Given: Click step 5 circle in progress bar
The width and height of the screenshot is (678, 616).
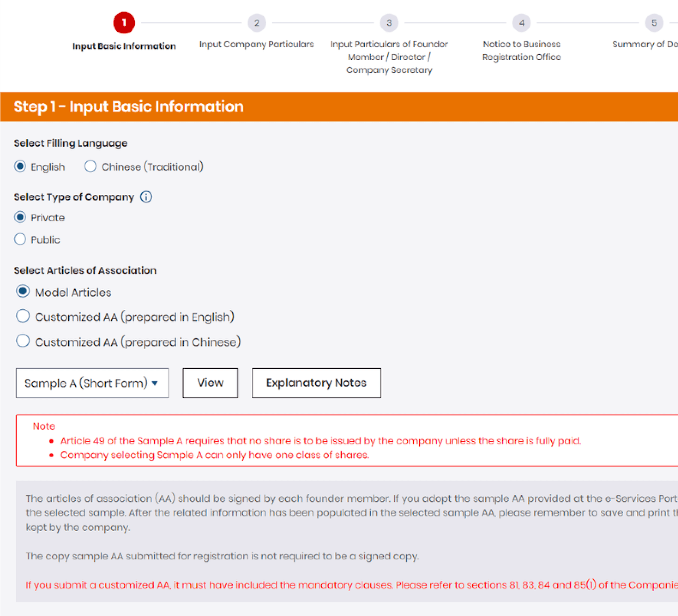Looking at the screenshot, I should tap(654, 23).
